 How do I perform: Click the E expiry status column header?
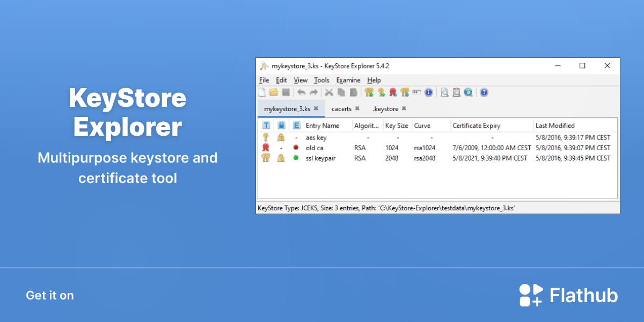click(x=296, y=126)
